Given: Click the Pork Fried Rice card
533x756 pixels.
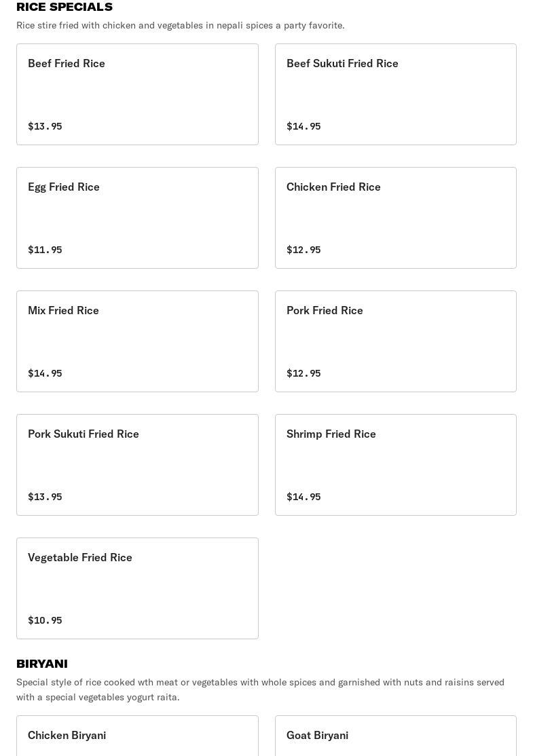Looking at the screenshot, I should pos(395,341).
